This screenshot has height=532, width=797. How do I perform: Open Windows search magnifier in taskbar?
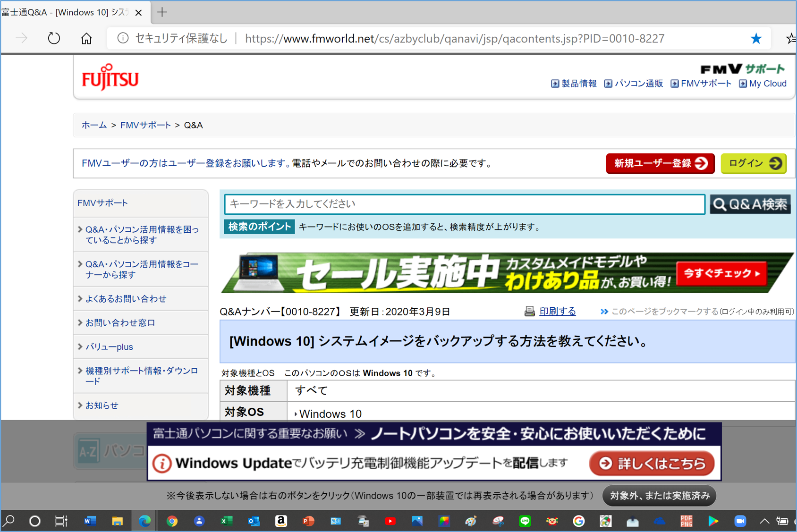click(x=9, y=521)
